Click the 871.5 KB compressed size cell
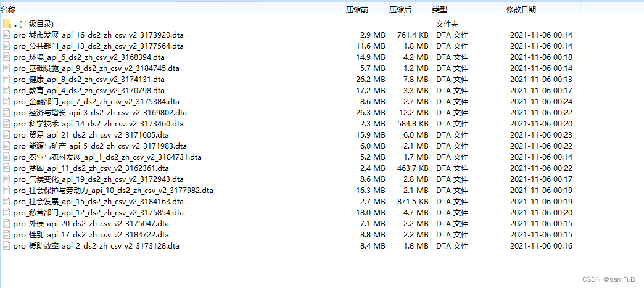The height and width of the screenshot is (288, 644). pyautogui.click(x=413, y=201)
